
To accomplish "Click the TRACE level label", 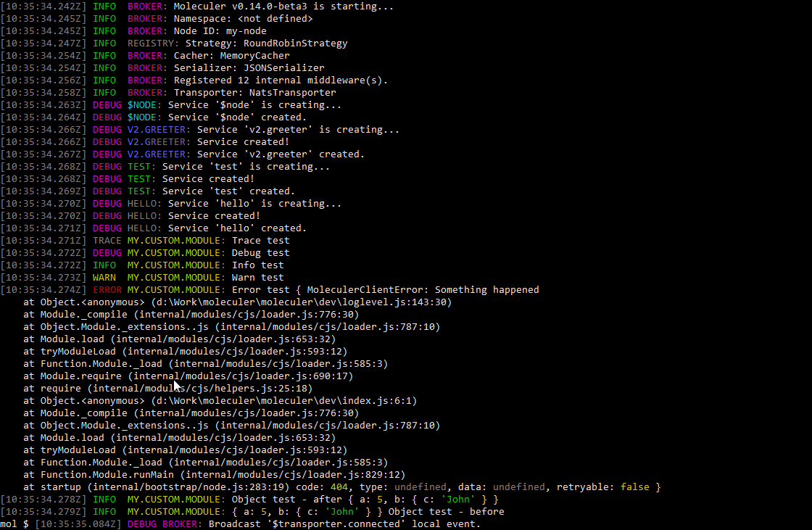I will [107, 241].
